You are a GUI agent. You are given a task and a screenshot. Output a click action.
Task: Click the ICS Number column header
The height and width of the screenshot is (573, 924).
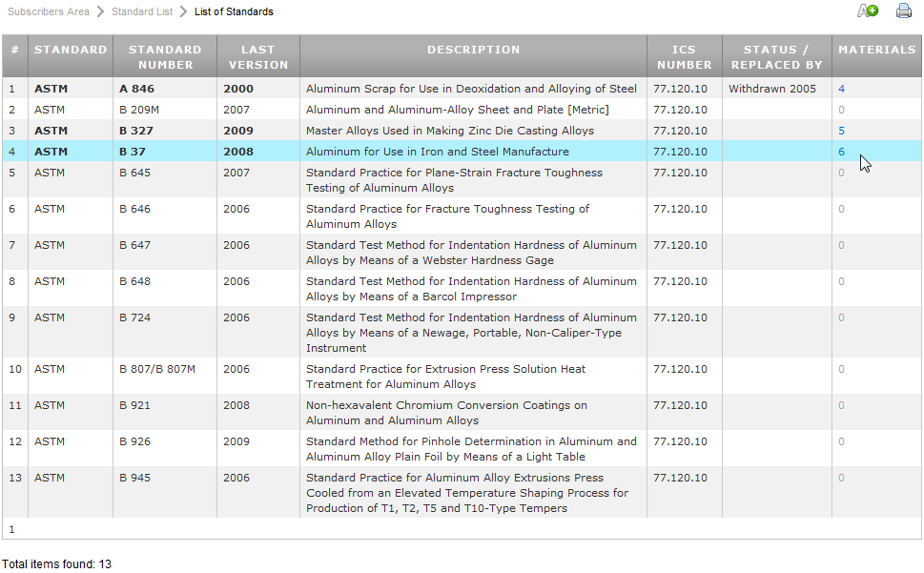pos(684,56)
